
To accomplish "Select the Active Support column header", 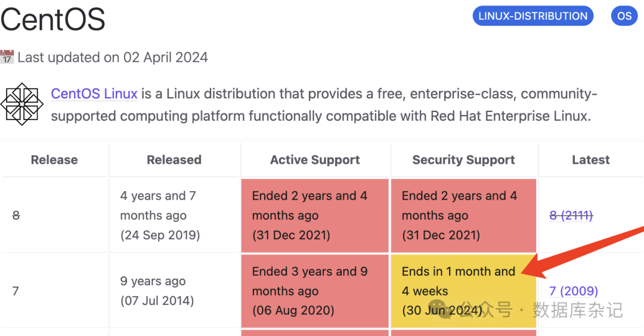I will [x=315, y=160].
